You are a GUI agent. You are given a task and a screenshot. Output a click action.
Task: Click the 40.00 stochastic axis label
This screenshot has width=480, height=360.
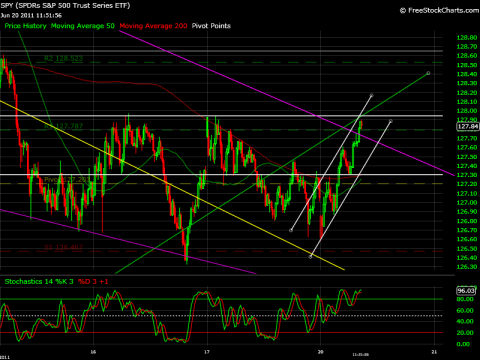464,322
